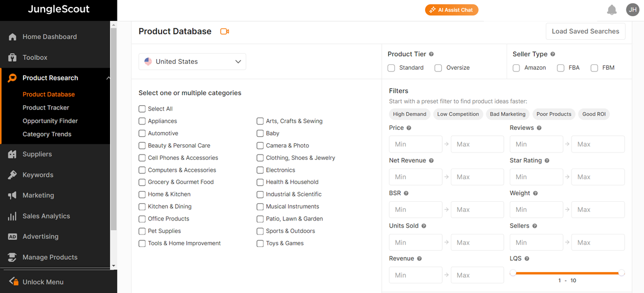Click the Price Min input field

pyautogui.click(x=416, y=144)
